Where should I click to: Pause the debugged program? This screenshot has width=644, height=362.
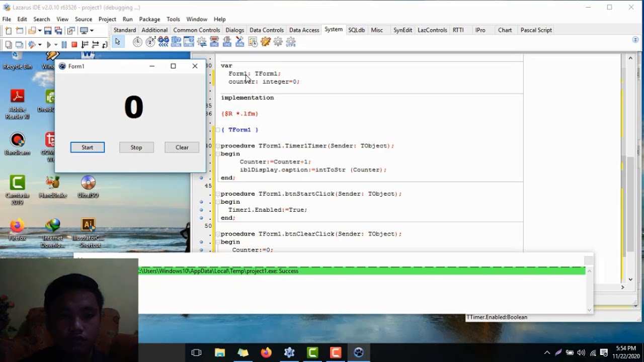64,45
